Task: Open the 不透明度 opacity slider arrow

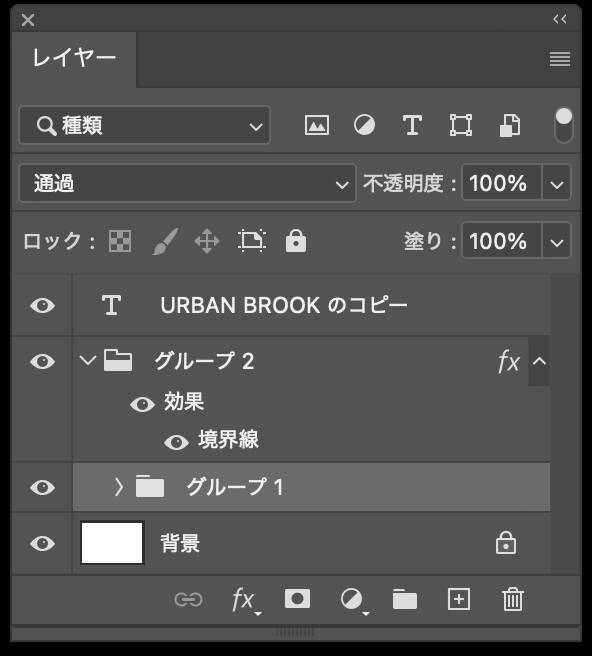Action: pos(557,183)
